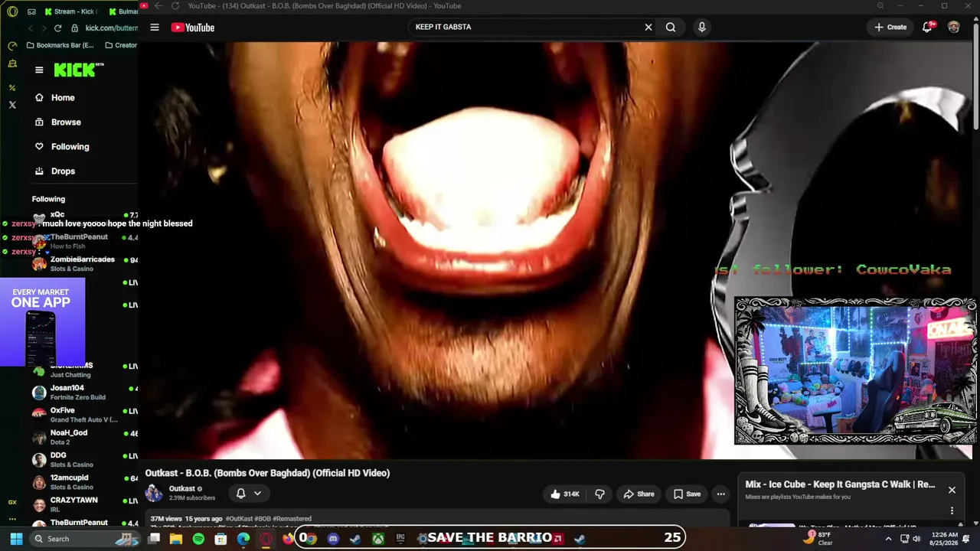
Task: Open the Xbox app from the taskbar
Action: (378, 539)
